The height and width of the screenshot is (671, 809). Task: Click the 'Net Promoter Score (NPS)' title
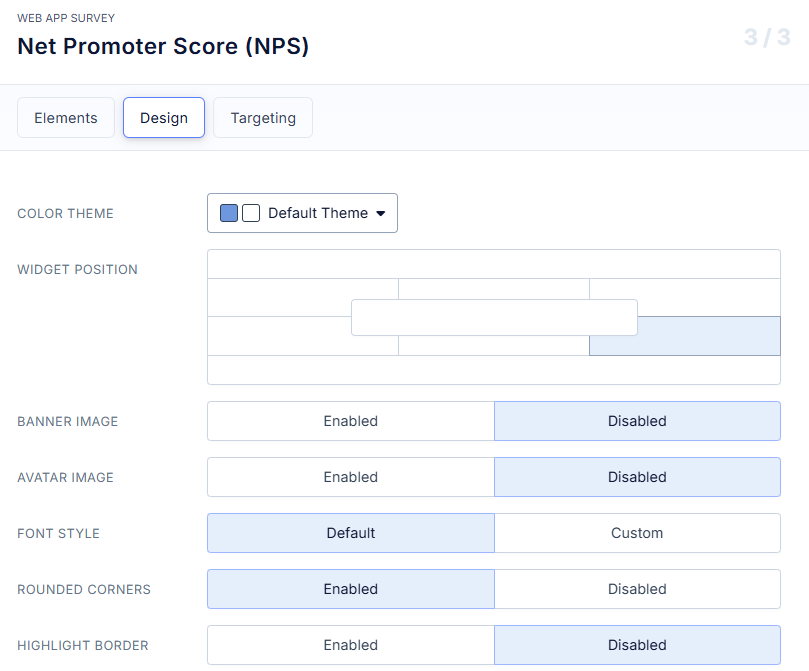163,46
